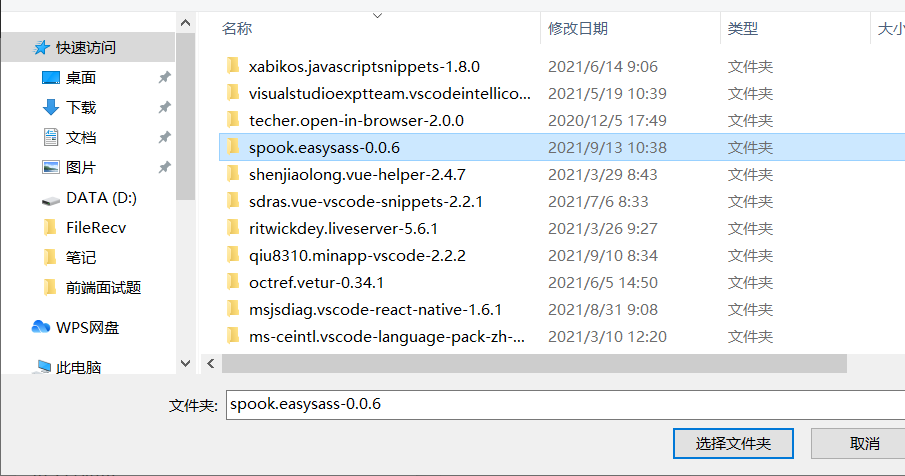Select folder ritwickdey.liveserver-5.6.1
This screenshot has height=476, width=905.
[343, 228]
